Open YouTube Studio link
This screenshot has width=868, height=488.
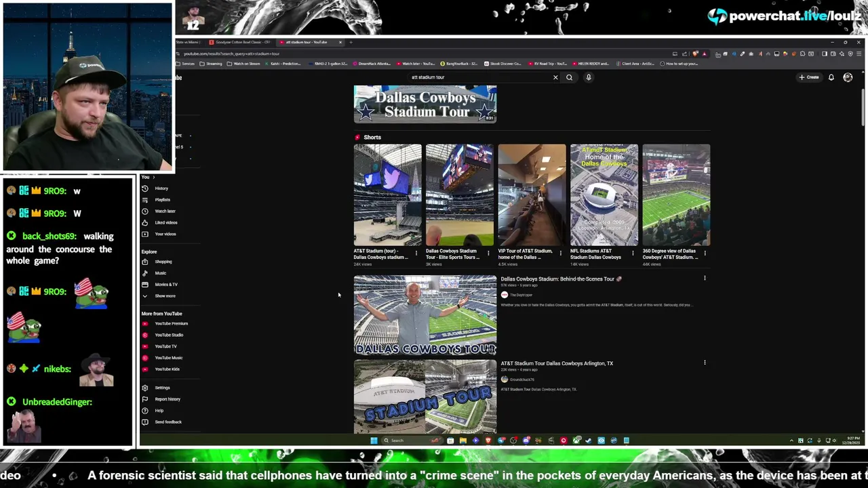coord(163,335)
